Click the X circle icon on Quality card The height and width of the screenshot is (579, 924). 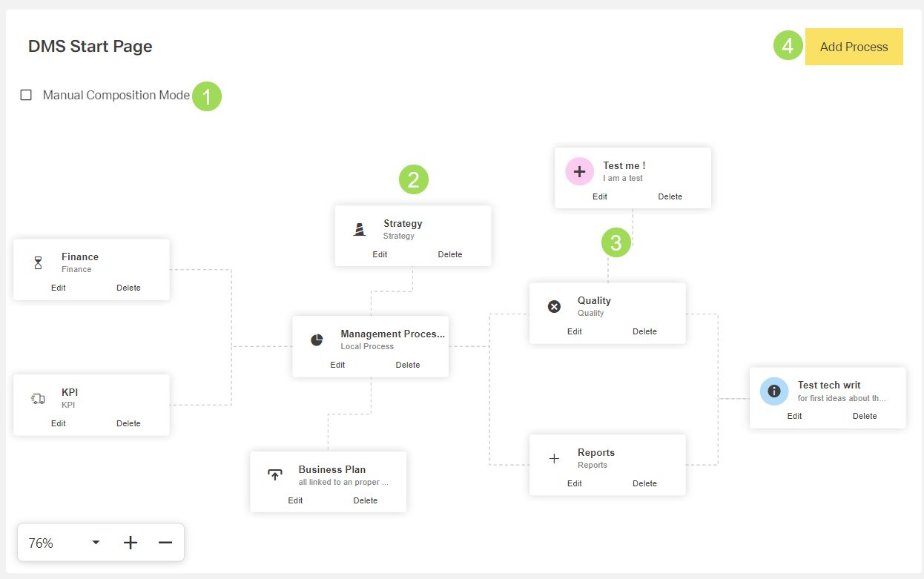pos(554,306)
